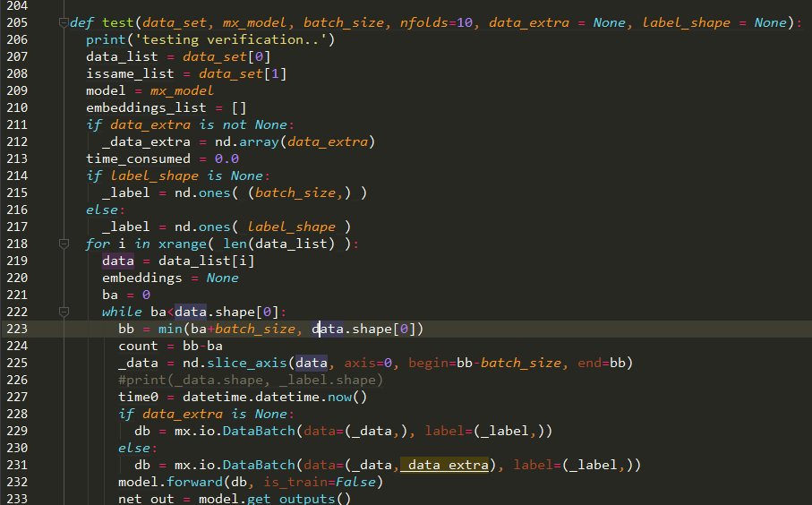Click line number 204 in the gutter
Image resolution: width=812 pixels, height=505 pixels.
click(17, 5)
